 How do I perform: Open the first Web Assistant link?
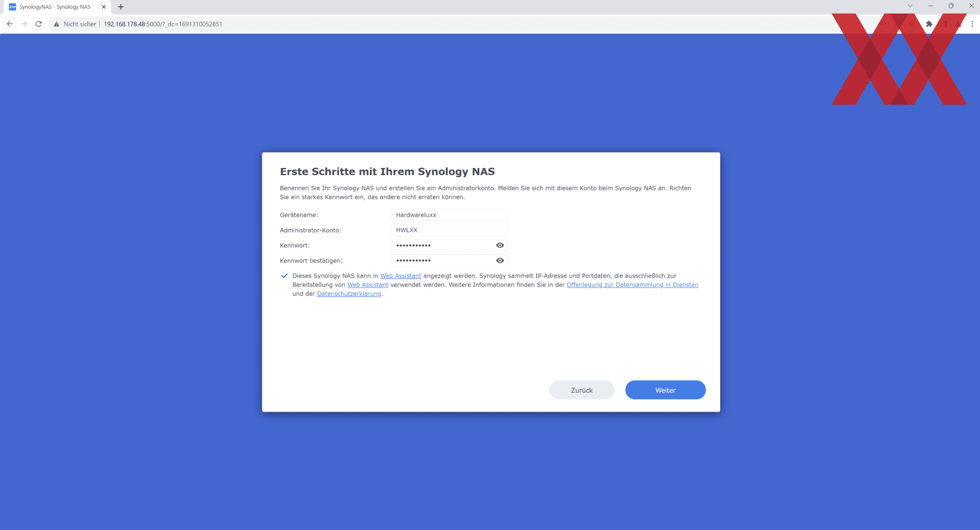(x=401, y=276)
